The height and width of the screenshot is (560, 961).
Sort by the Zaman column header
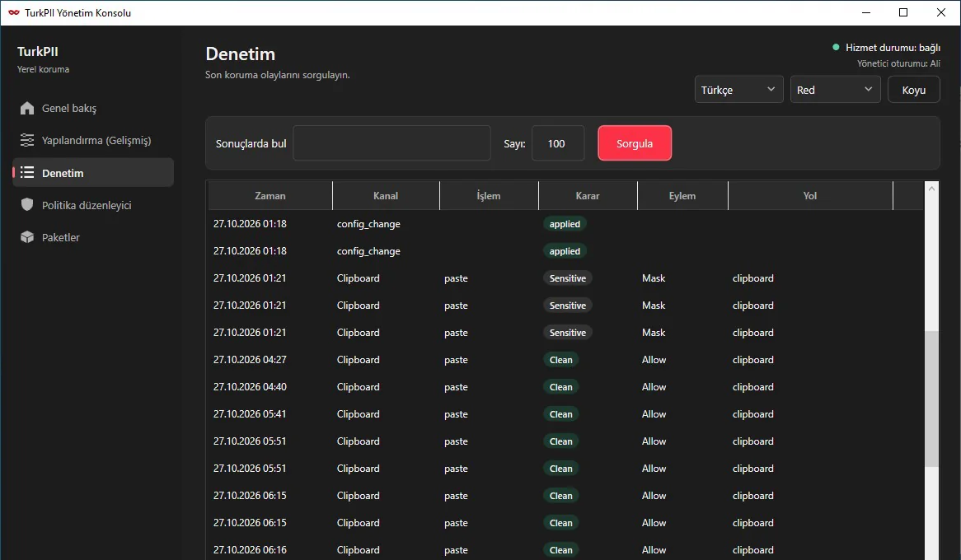[270, 196]
